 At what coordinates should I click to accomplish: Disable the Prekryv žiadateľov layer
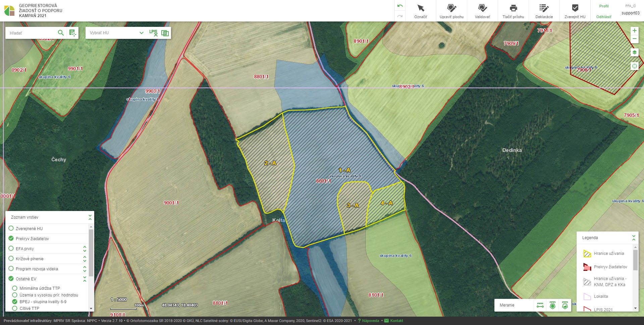point(11,238)
